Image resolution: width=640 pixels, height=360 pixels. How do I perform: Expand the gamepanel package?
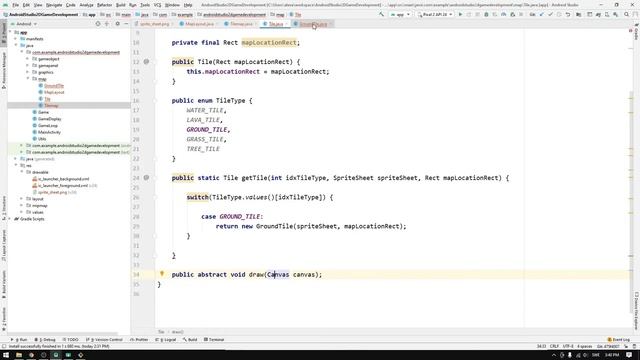[x=27, y=65]
